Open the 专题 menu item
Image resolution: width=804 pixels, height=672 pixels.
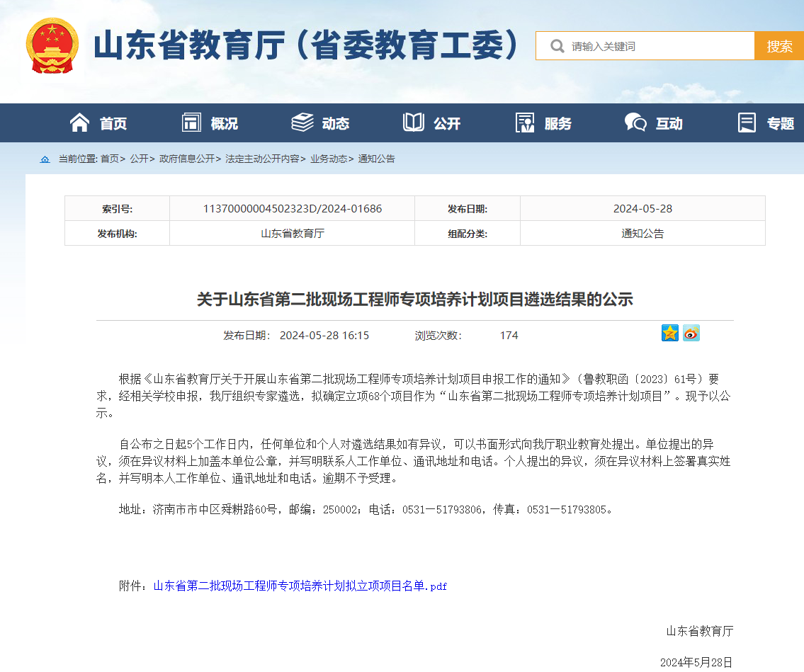click(781, 123)
